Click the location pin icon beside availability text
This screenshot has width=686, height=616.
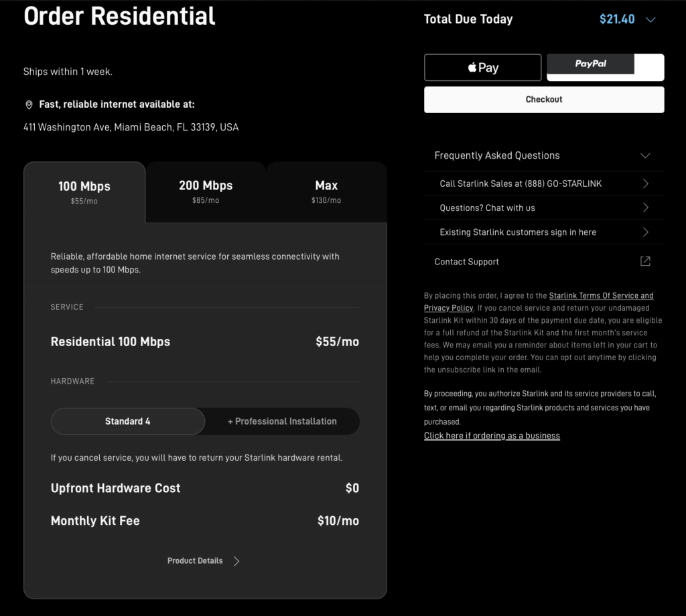tap(29, 104)
